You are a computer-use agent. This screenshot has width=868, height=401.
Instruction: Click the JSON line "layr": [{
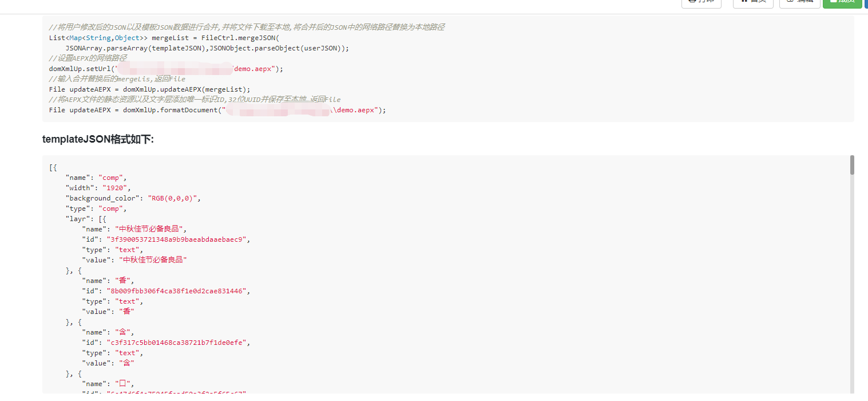[x=86, y=219]
